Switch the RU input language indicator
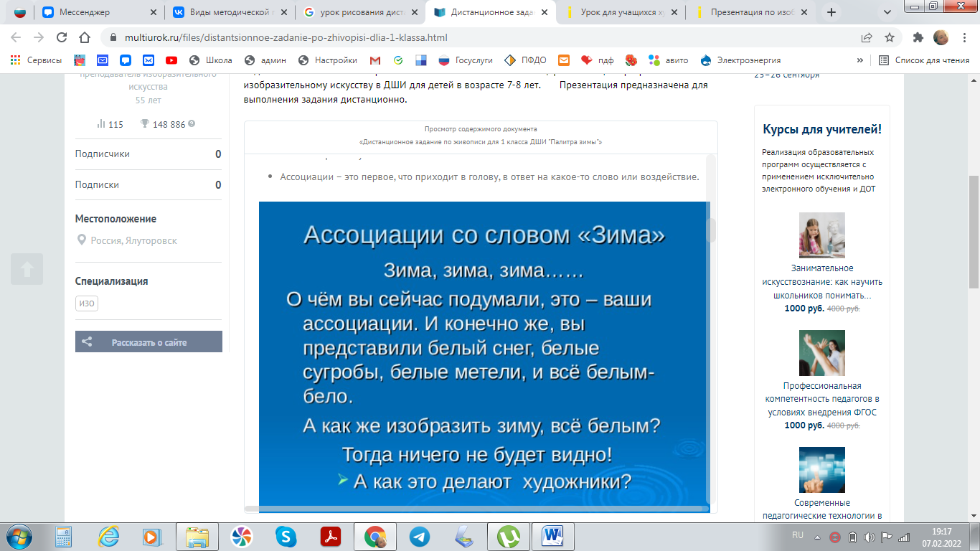The height and width of the screenshot is (551, 980). pos(798,535)
